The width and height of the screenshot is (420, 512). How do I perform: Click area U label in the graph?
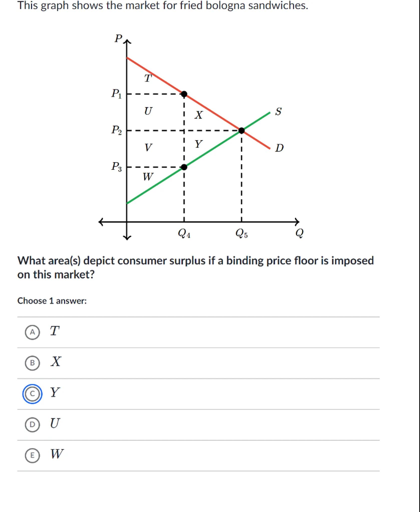pos(148,111)
